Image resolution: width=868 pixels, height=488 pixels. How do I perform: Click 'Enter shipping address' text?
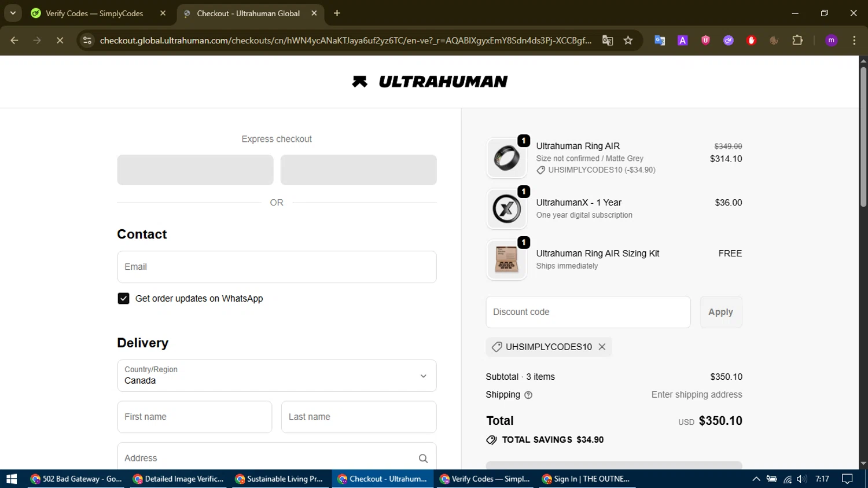coord(697,395)
